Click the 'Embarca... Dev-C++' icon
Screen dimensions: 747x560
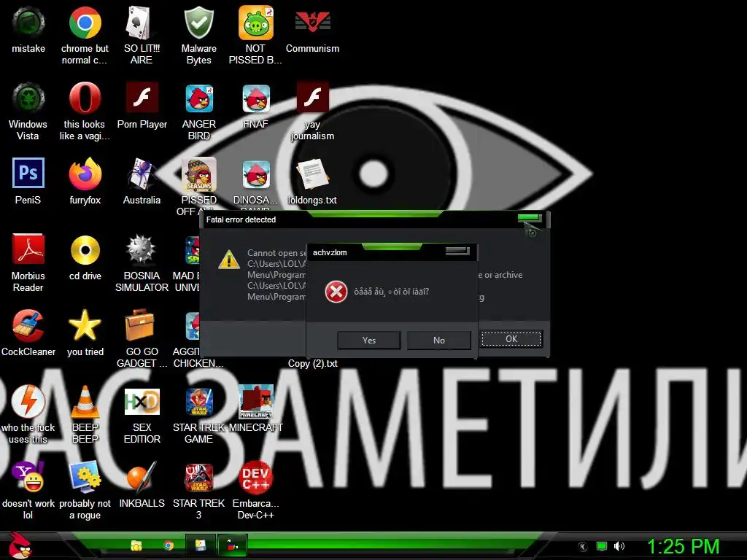point(256,478)
